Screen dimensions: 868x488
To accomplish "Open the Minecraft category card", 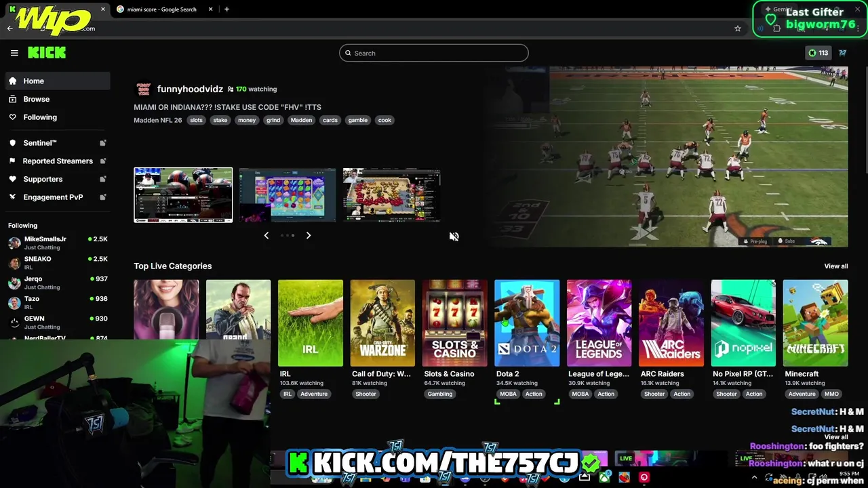I will pos(815,323).
